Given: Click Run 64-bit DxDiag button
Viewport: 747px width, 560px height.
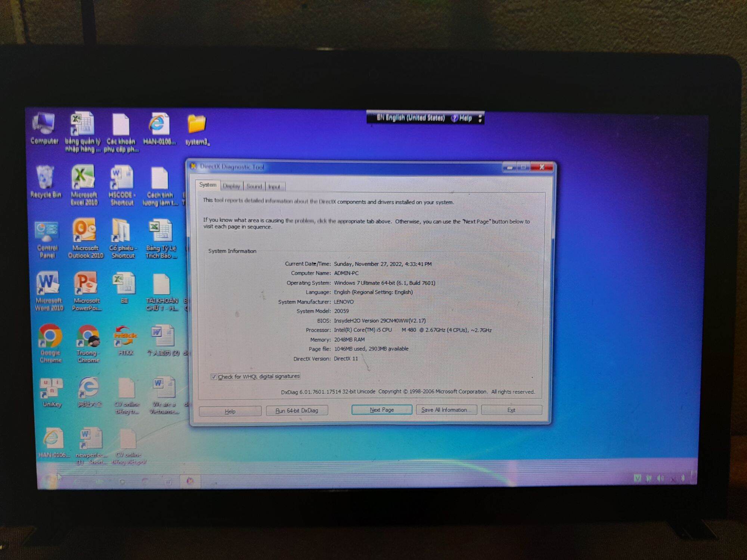Looking at the screenshot, I should pos(297,411).
